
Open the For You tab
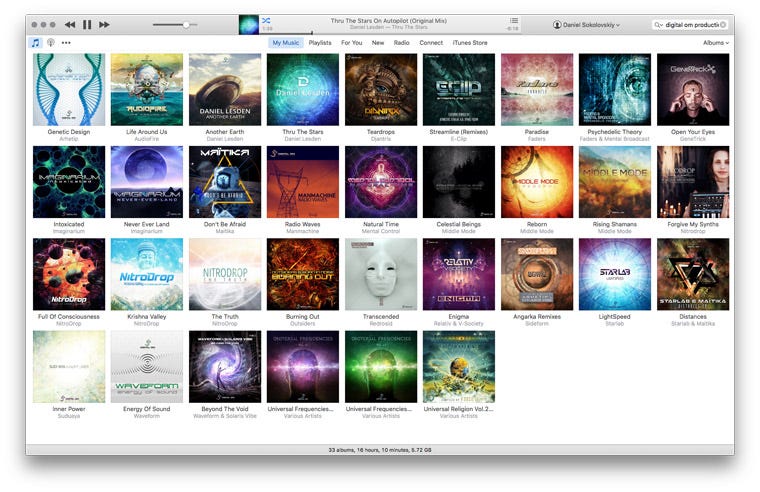coord(351,43)
